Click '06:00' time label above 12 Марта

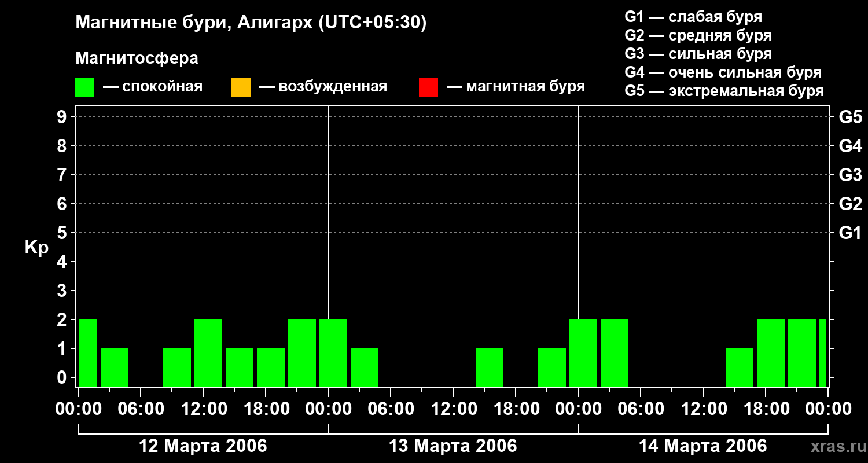[x=141, y=409]
